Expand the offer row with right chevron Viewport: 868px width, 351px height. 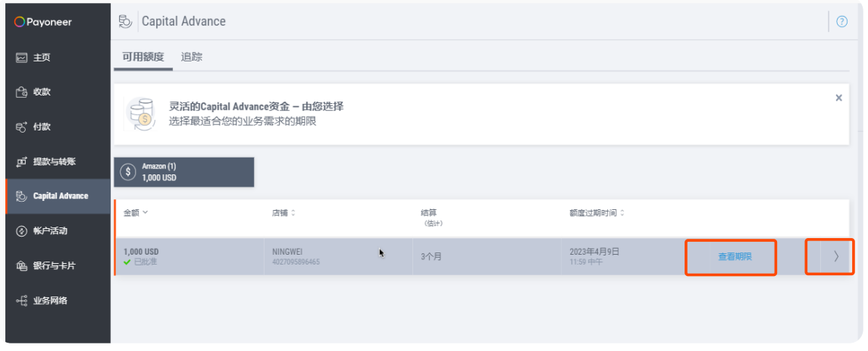pyautogui.click(x=836, y=256)
